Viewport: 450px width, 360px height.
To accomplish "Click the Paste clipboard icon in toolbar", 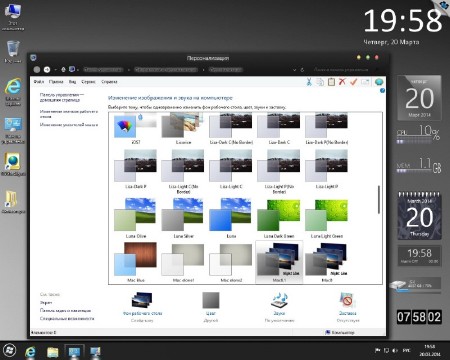I will 331,82.
